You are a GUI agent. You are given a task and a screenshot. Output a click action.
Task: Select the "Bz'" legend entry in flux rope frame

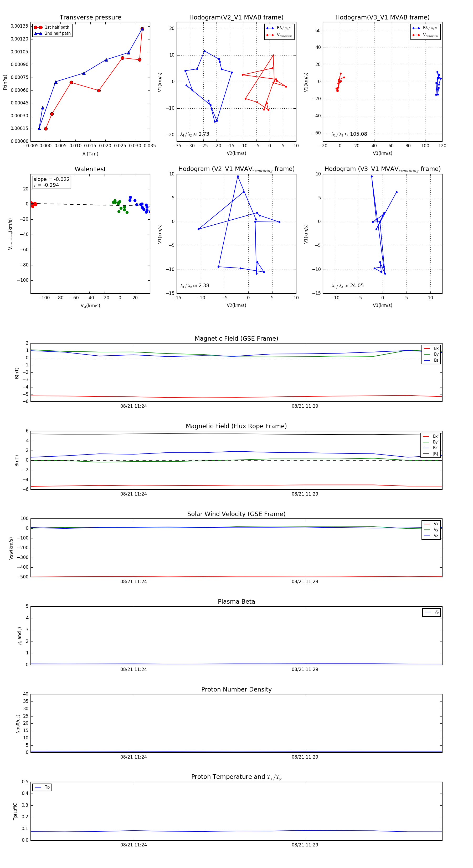[431, 448]
